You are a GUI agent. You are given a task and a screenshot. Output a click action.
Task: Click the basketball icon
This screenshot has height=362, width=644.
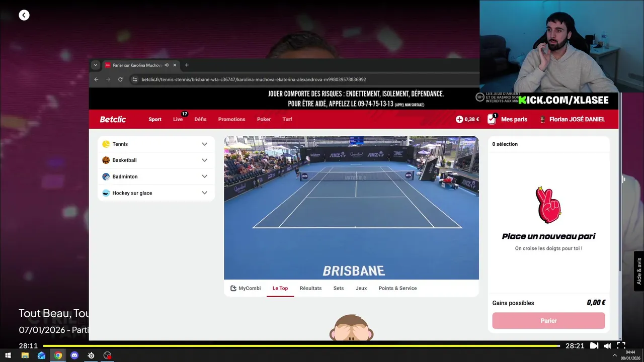click(x=106, y=160)
